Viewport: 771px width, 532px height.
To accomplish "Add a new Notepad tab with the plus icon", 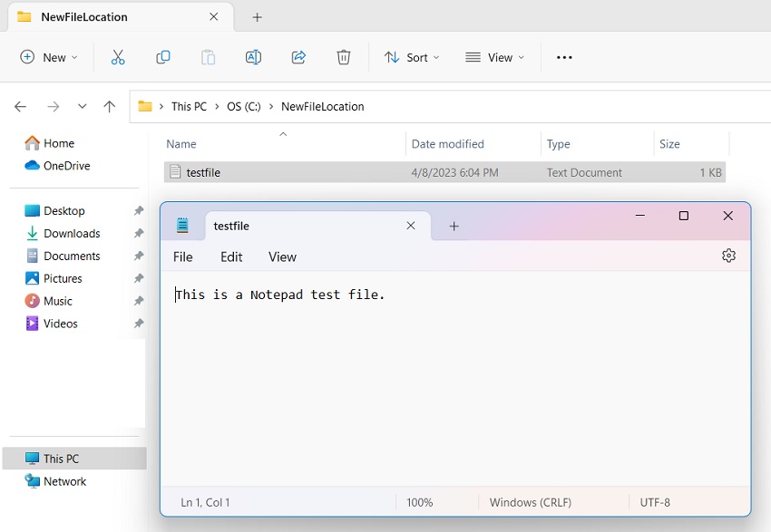I will coord(453,226).
